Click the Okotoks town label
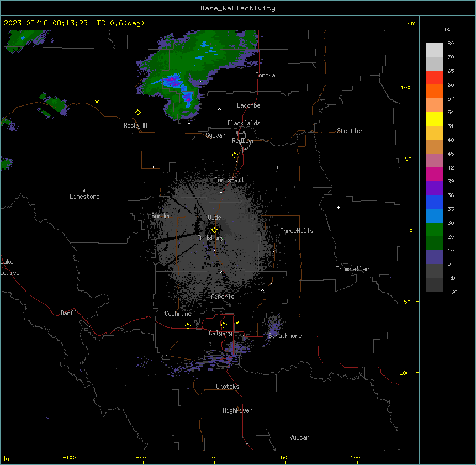476x465 pixels. 228,387
